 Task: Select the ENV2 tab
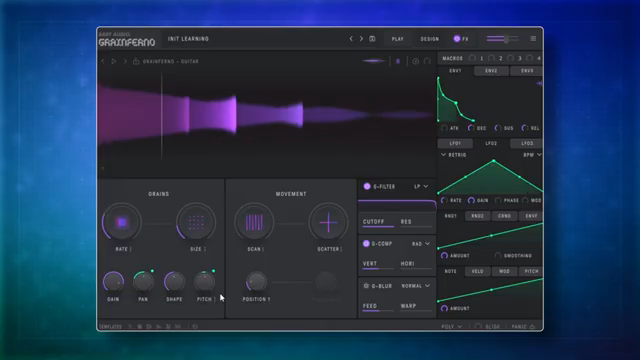point(491,71)
